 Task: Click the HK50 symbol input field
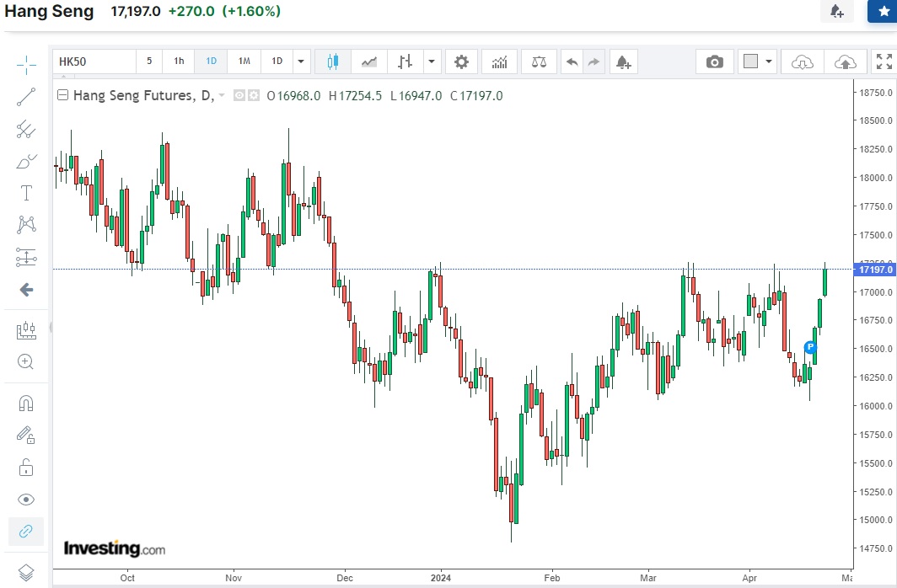(x=94, y=61)
